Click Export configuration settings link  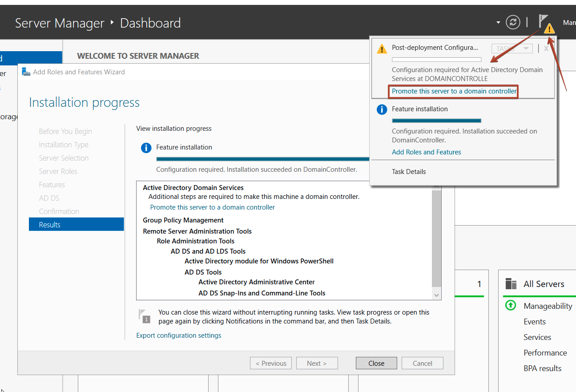(x=178, y=335)
